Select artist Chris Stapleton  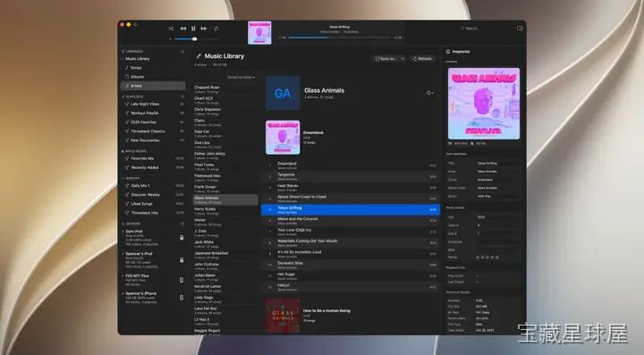click(x=225, y=112)
